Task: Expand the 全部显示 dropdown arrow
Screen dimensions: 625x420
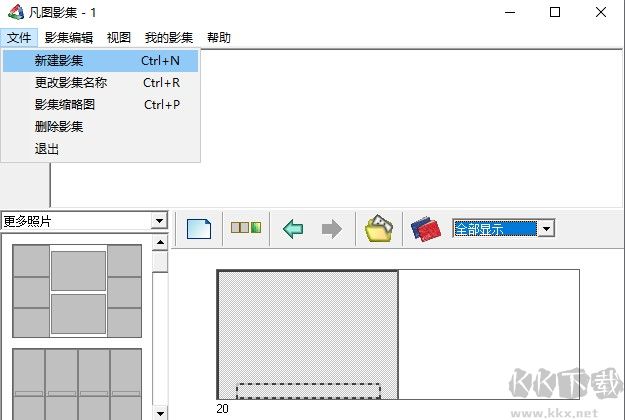Action: tap(546, 229)
